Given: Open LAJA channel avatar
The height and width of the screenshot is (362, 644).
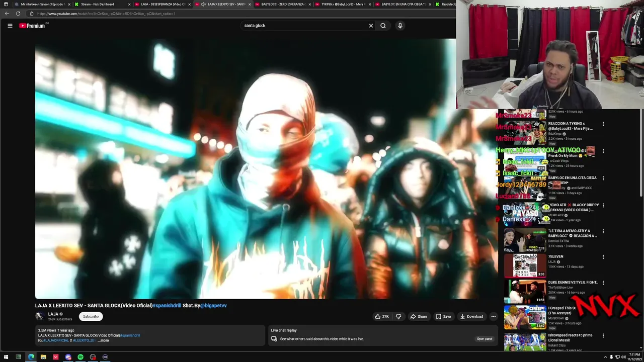Looking at the screenshot, I should click(x=40, y=316).
